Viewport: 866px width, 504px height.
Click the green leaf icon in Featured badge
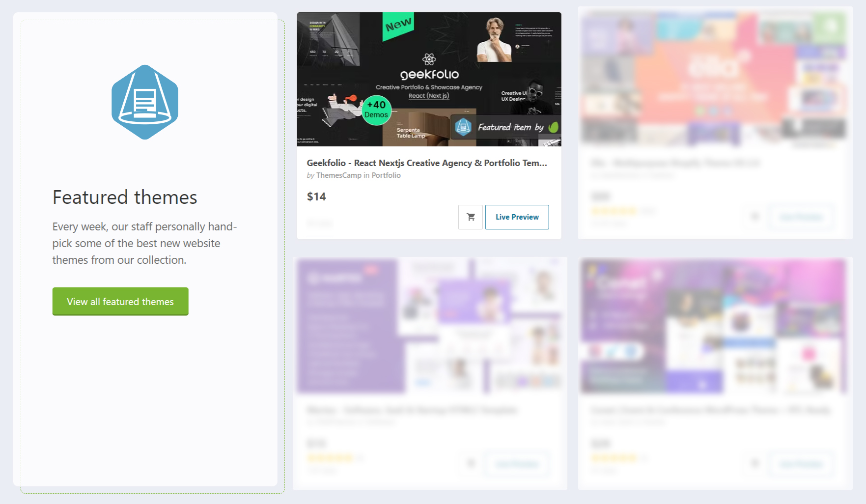click(x=553, y=127)
